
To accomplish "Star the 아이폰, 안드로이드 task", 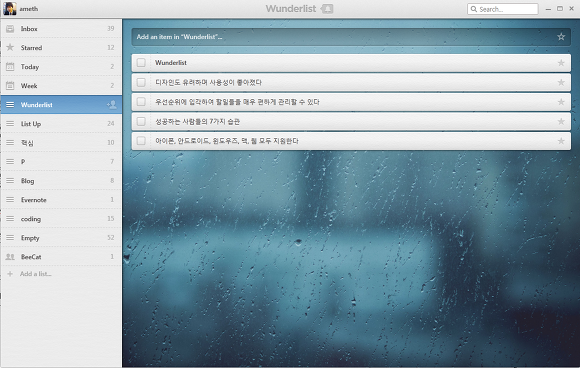I will pyautogui.click(x=561, y=141).
